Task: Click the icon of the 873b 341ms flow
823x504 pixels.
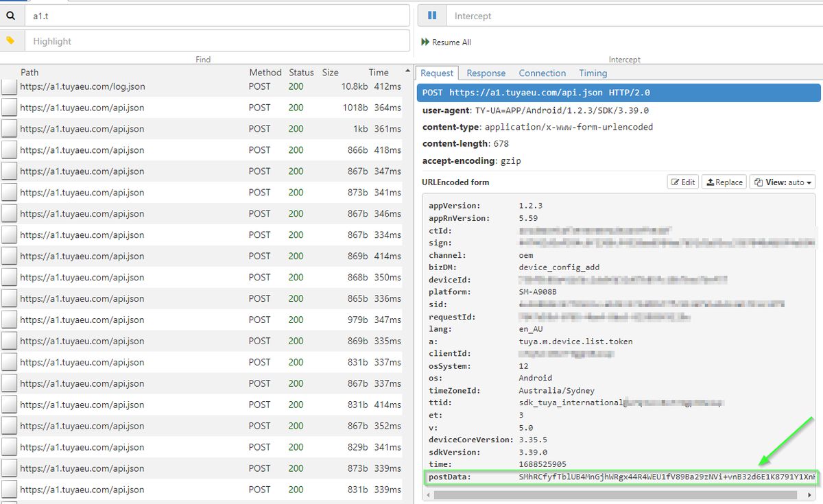Action: pos(9,193)
